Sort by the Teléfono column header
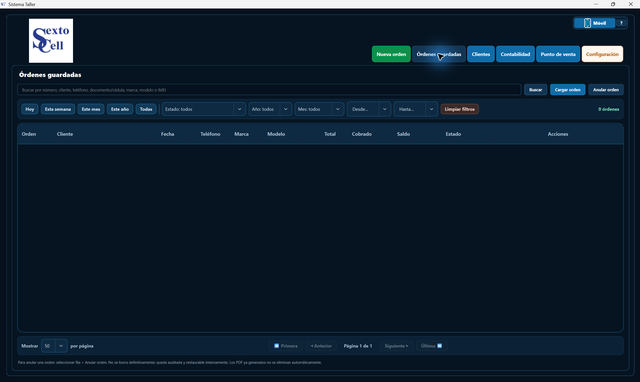The image size is (640, 382). point(210,134)
